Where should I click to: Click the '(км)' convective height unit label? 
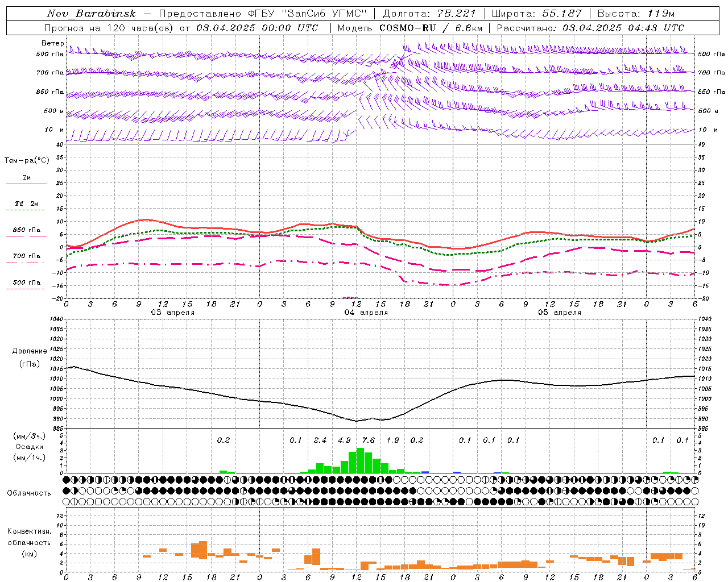point(30,554)
